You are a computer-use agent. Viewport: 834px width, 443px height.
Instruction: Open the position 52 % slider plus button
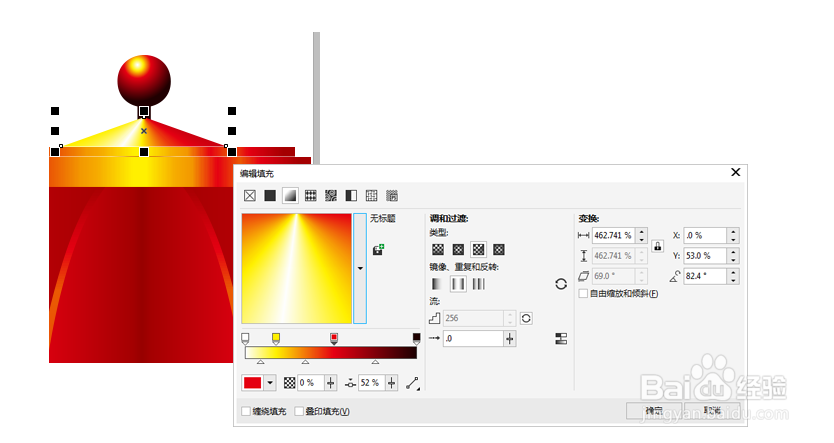coord(391,383)
